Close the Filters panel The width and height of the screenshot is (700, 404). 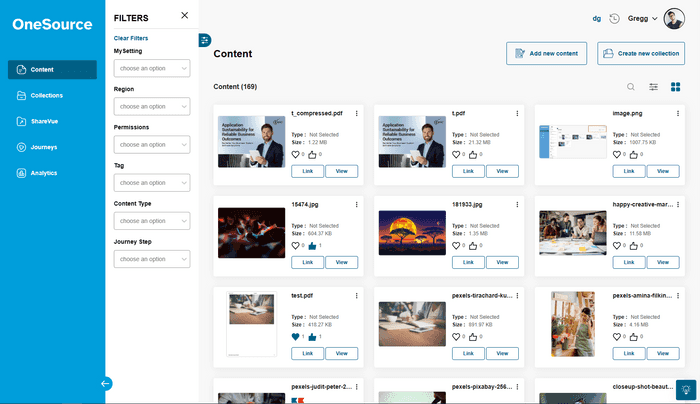click(184, 16)
